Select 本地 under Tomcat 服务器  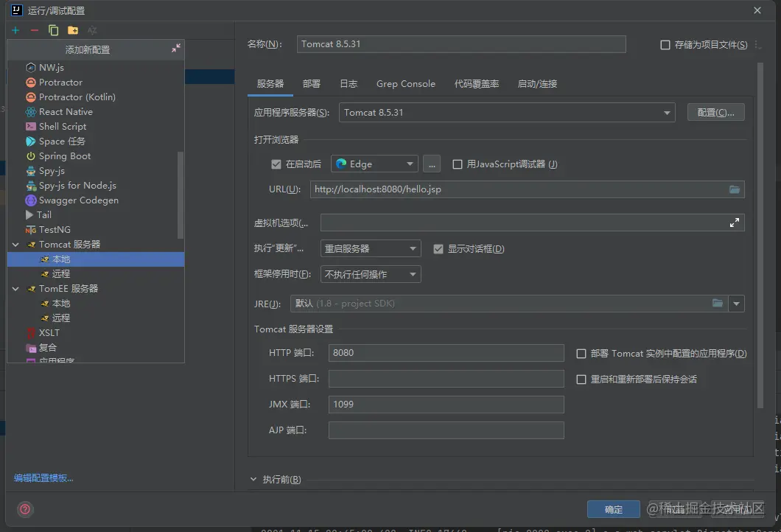coord(96,259)
